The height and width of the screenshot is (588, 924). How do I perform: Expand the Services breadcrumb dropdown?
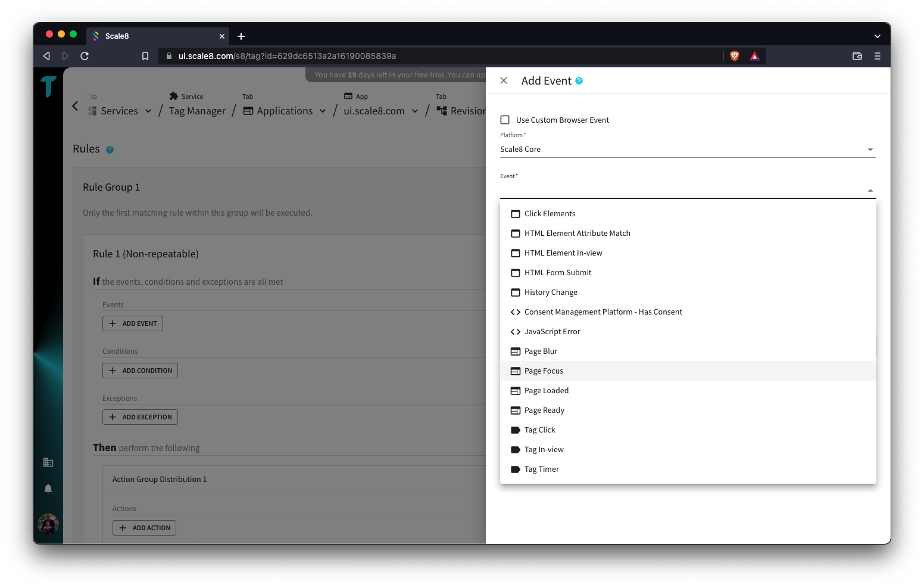coord(148,111)
